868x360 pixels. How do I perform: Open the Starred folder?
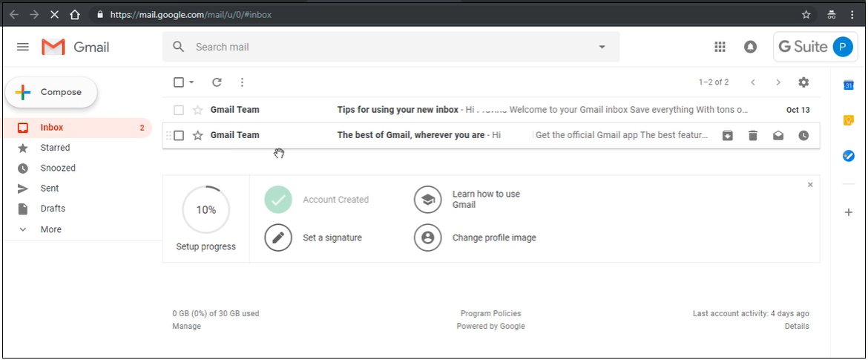point(55,148)
